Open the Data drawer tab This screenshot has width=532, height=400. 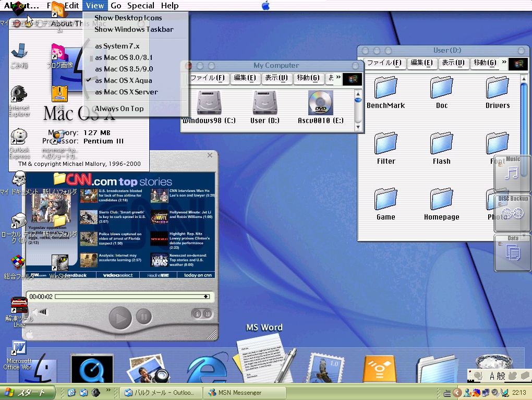[x=513, y=253]
